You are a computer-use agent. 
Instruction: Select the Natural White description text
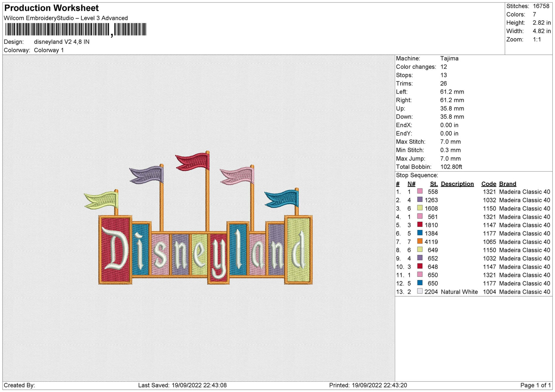click(459, 292)
